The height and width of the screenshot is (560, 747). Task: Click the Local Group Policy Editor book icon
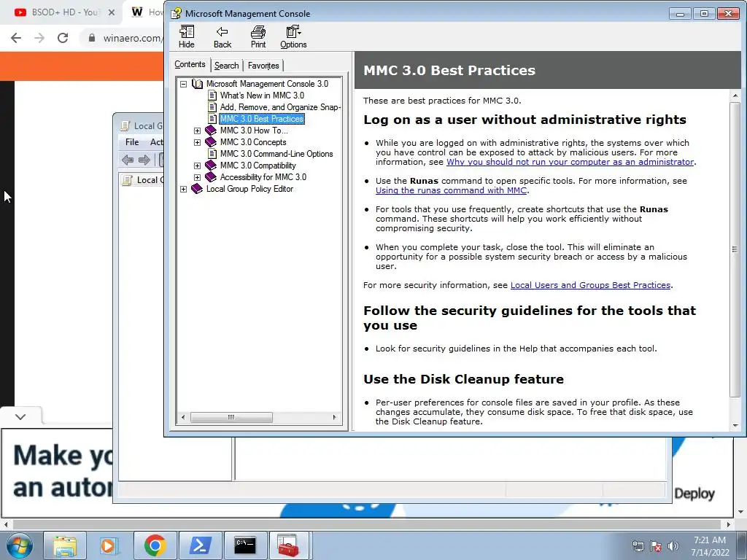pyautogui.click(x=197, y=189)
